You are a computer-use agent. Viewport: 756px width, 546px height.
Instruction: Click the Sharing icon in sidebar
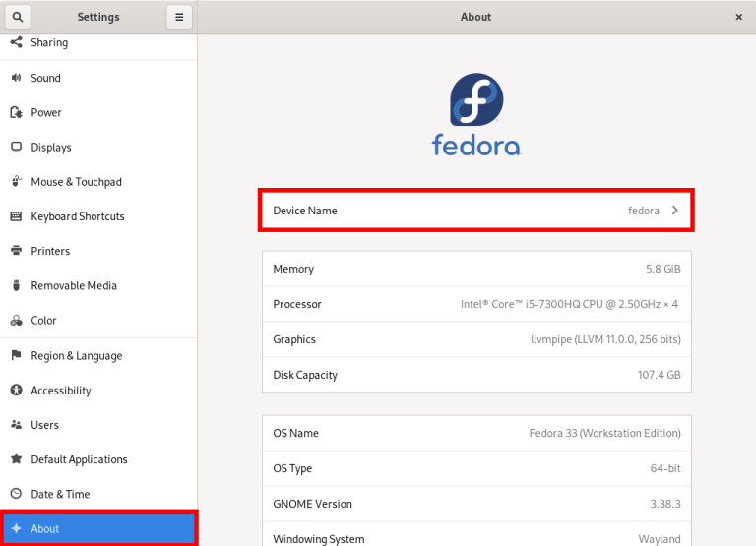[16, 43]
